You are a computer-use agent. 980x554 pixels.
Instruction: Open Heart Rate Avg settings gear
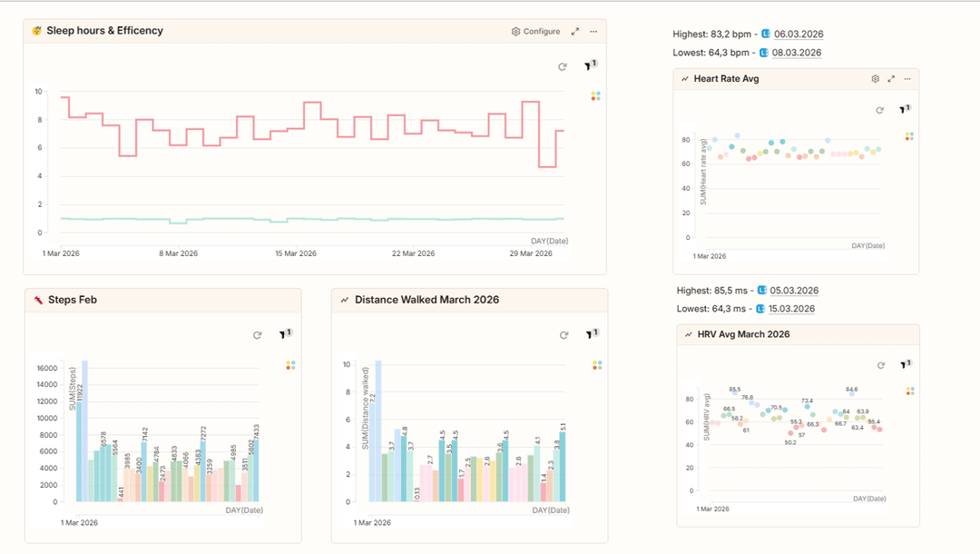(876, 79)
